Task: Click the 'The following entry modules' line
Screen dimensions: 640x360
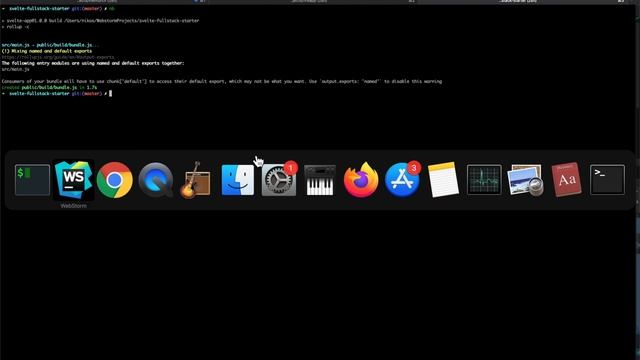Action: coord(93,63)
